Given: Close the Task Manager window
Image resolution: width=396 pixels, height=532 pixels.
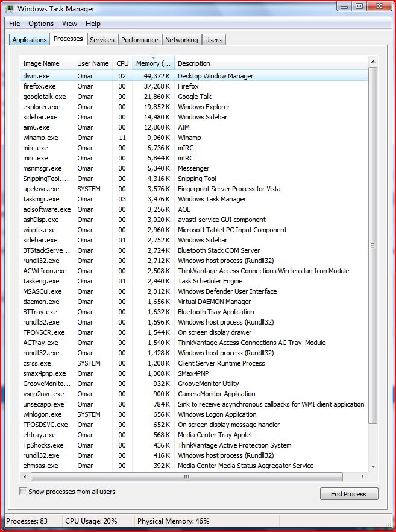Looking at the screenshot, I should (x=379, y=6).
